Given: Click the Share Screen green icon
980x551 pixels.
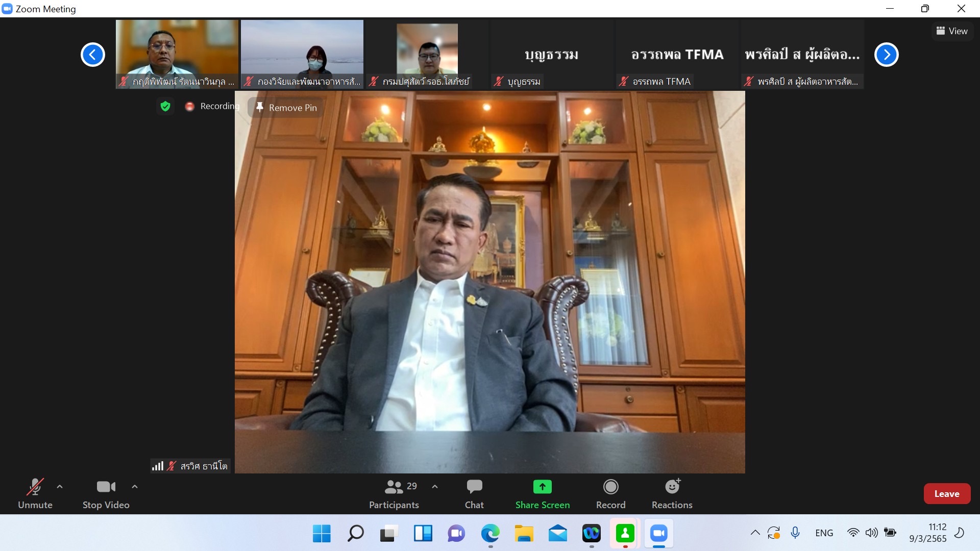Looking at the screenshot, I should click(x=542, y=487).
